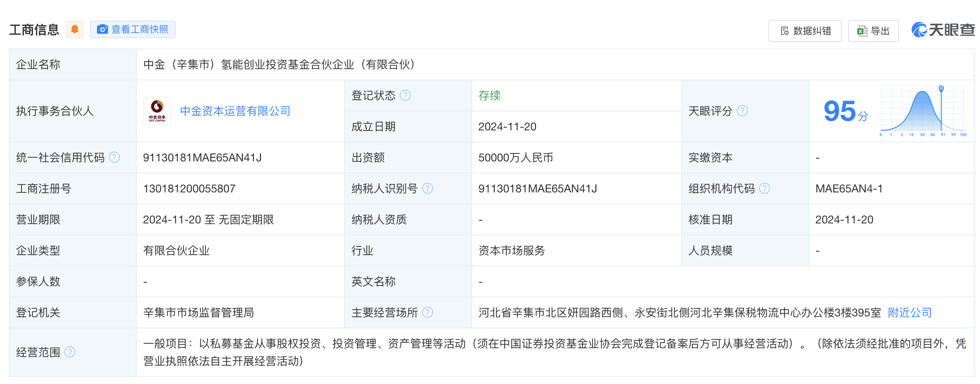980x384 pixels.
Task: Click the 存续 status text
Action: [489, 95]
